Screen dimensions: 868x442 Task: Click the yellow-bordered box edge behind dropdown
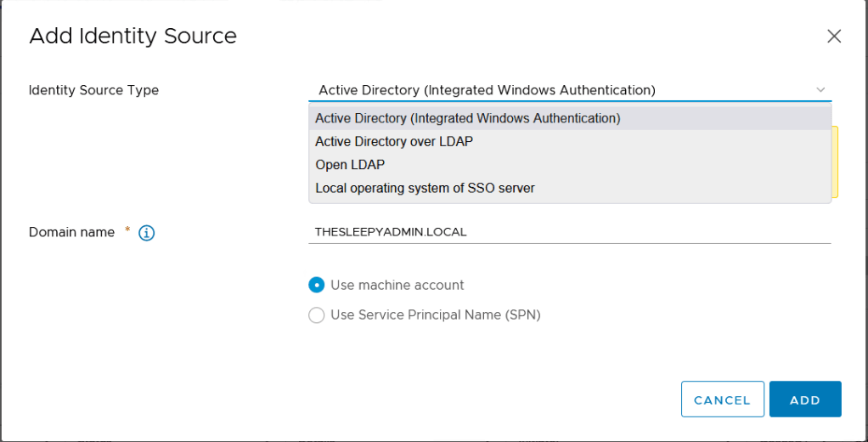836,161
